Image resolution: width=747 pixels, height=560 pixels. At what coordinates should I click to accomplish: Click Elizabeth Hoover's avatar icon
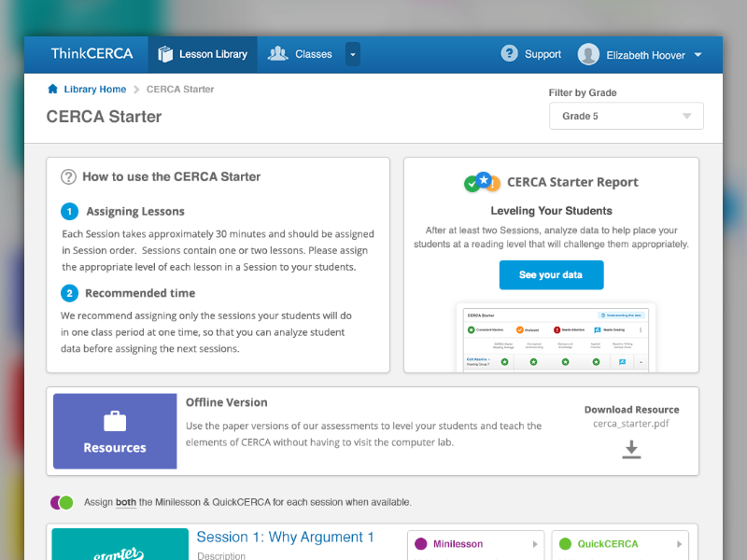point(588,54)
